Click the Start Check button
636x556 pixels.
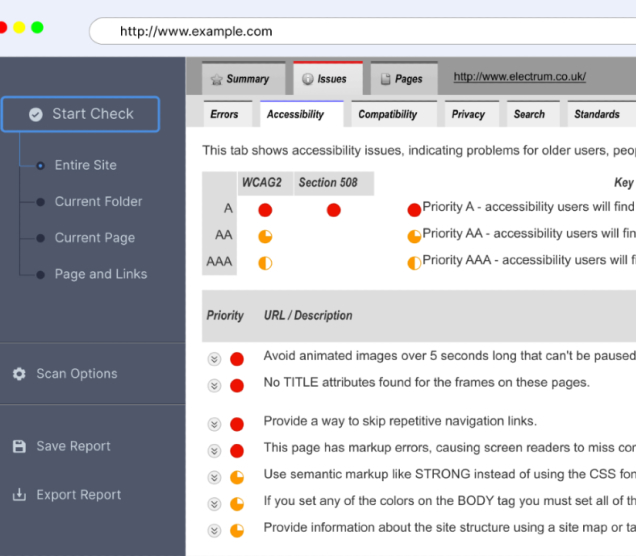click(80, 114)
